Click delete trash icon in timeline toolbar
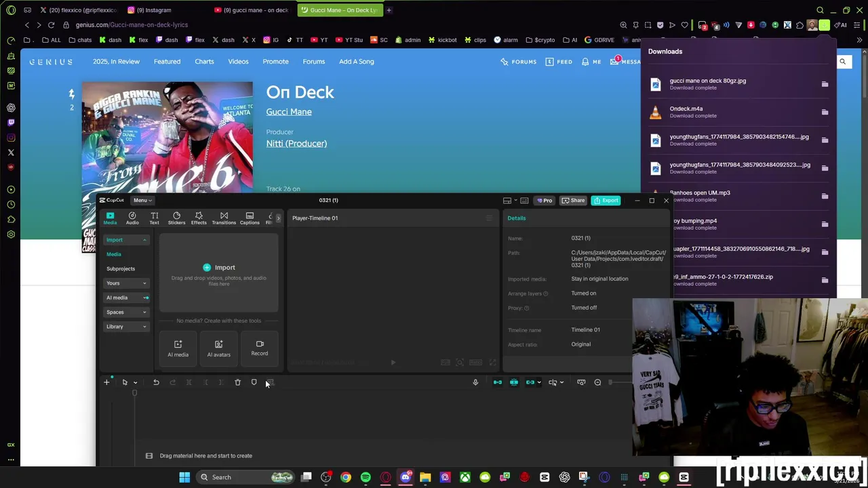 [237, 382]
